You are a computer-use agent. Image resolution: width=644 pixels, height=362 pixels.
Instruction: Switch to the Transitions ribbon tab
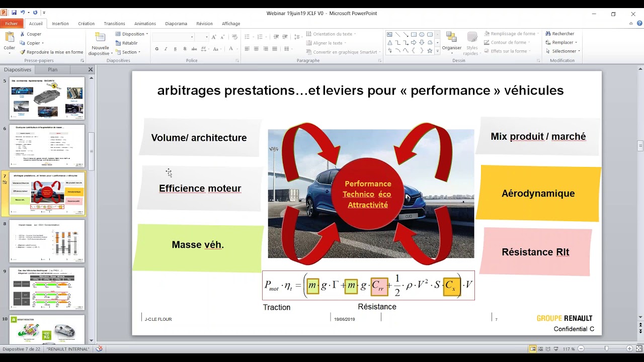click(114, 24)
